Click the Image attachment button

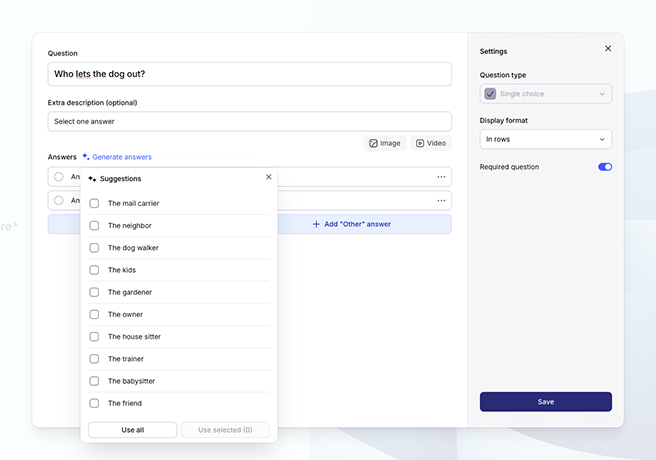click(385, 143)
